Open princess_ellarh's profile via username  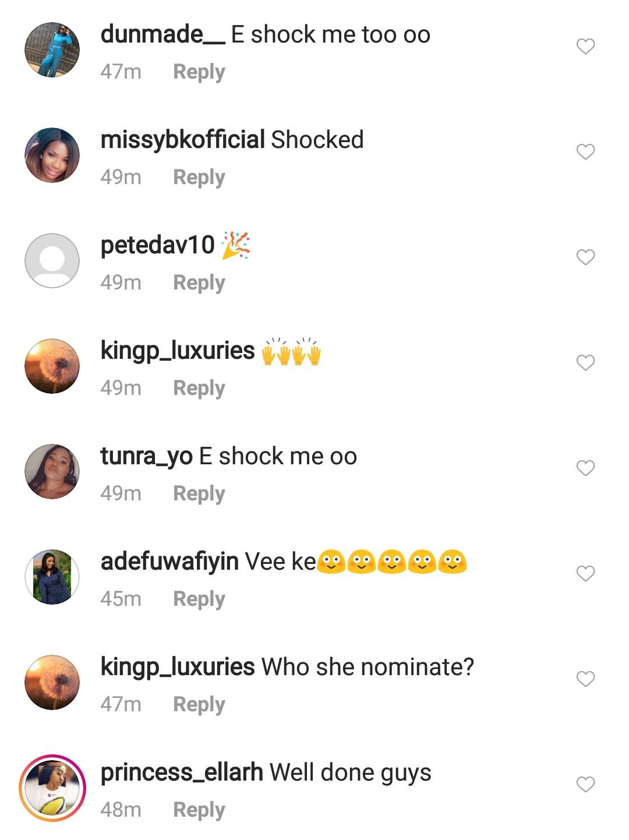tap(182, 772)
